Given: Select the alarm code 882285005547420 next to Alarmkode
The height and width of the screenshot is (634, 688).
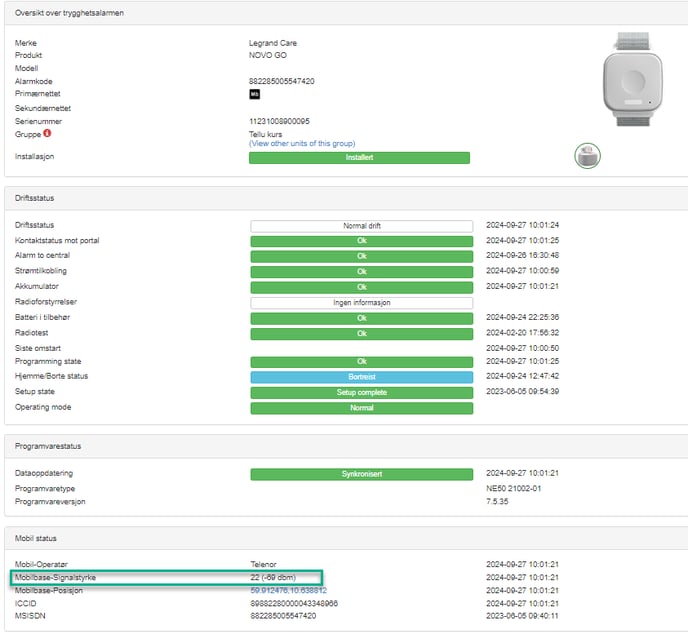Looking at the screenshot, I should (x=281, y=81).
